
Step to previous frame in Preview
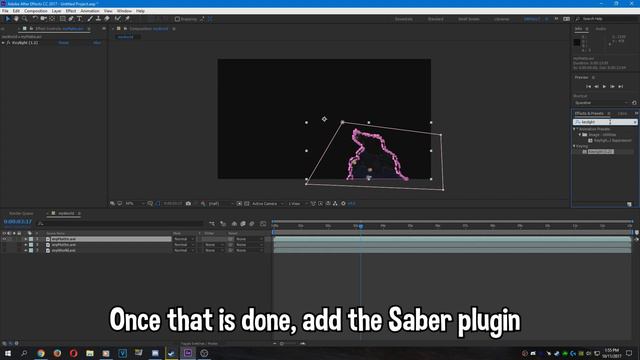596,87
